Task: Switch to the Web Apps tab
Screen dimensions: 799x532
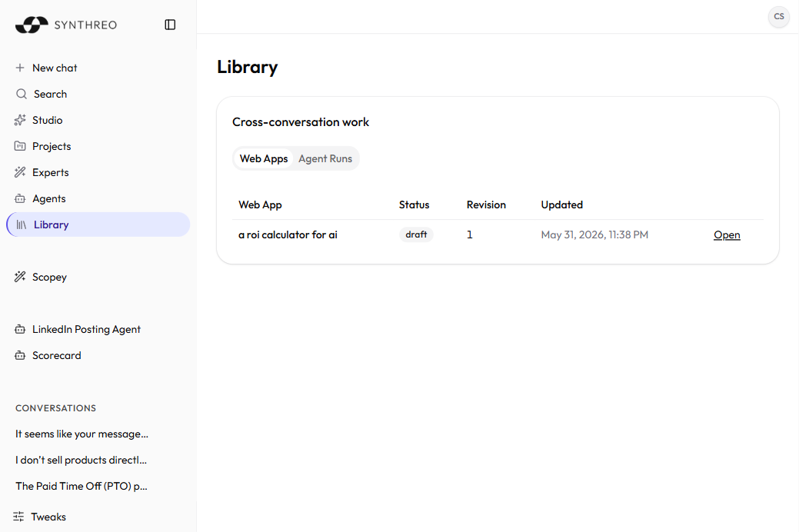Action: click(264, 158)
